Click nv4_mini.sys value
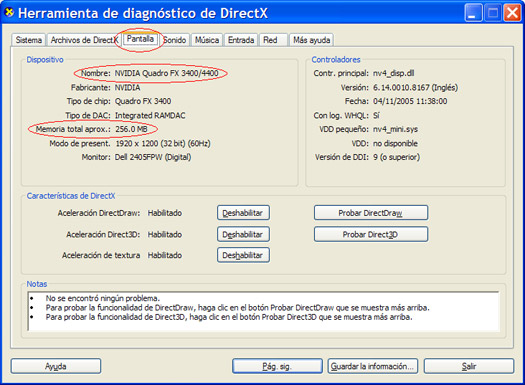 point(395,129)
